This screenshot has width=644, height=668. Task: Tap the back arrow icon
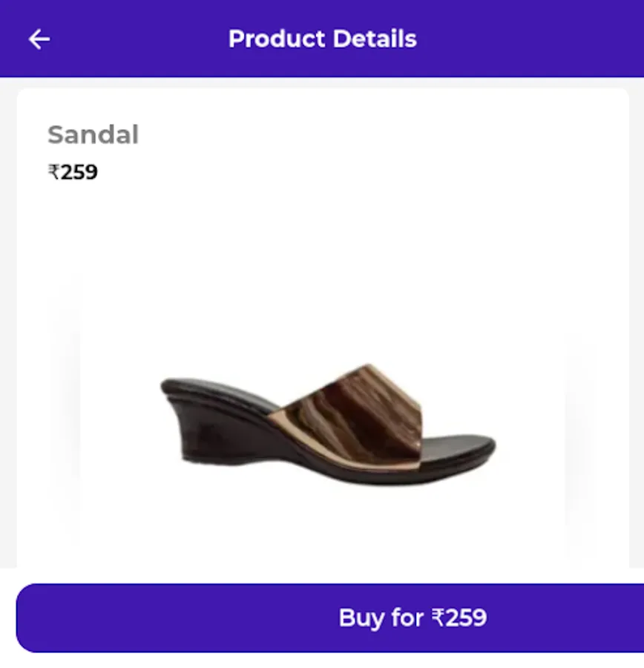point(39,39)
